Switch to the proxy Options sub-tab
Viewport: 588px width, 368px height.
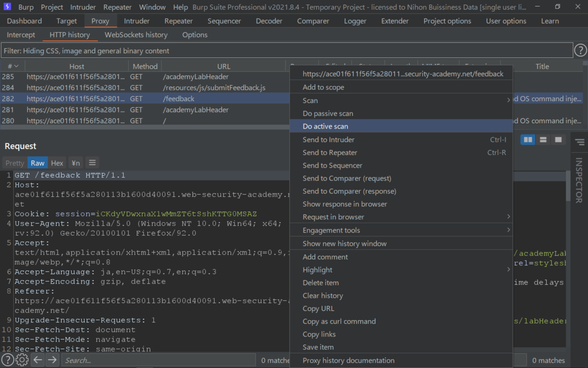tap(195, 35)
